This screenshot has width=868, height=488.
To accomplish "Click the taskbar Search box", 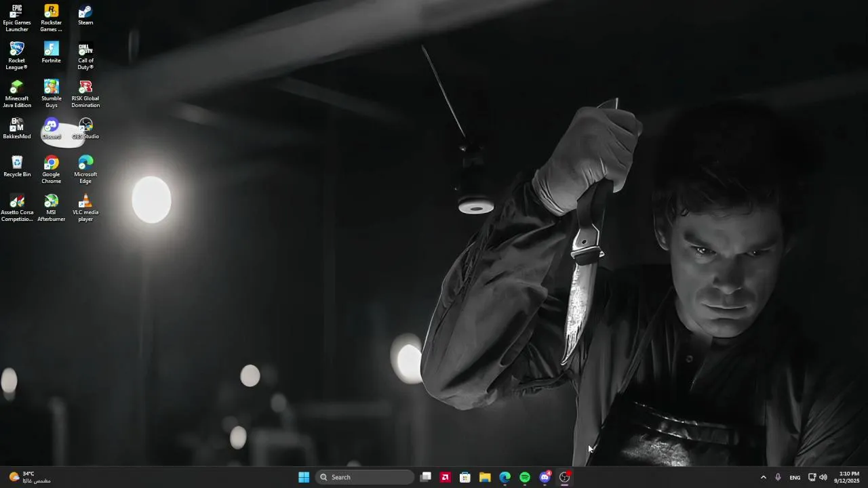I will [x=365, y=477].
